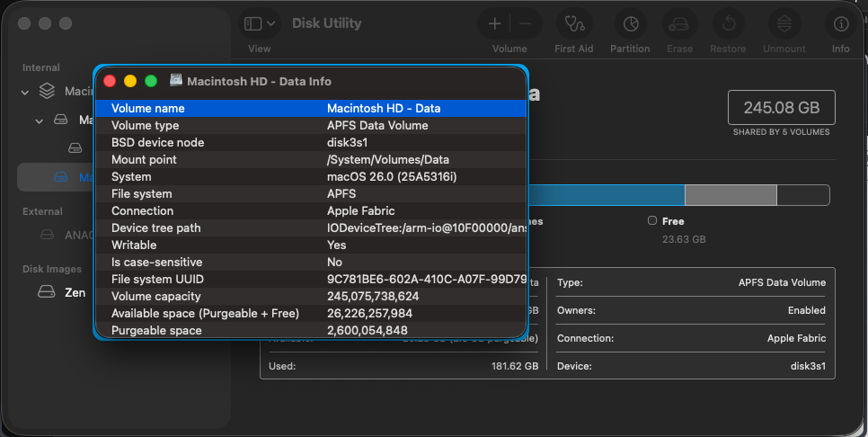This screenshot has height=437, width=868.
Task: Click the Restore toolbar icon
Action: [x=728, y=23]
